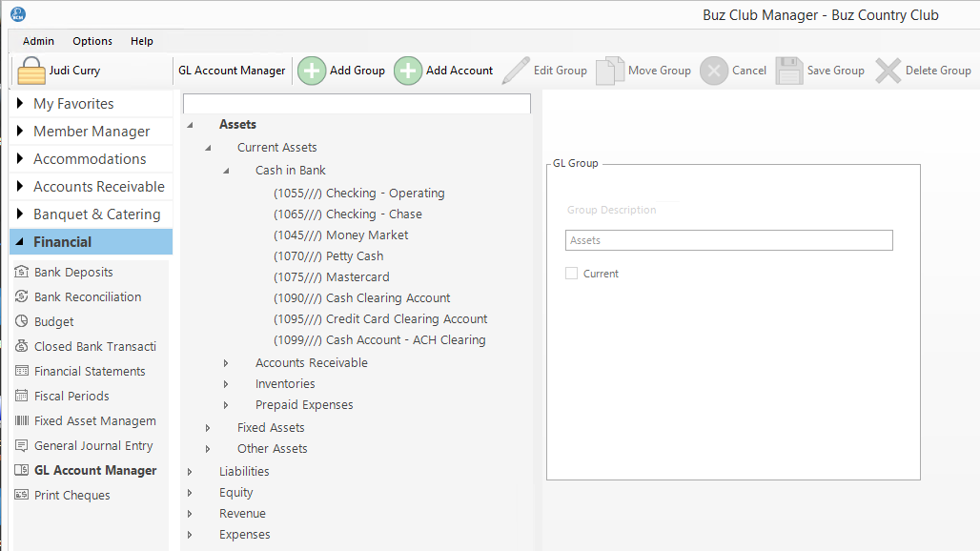
Task: Toggle the Current checkbox in GL Group
Action: click(572, 274)
